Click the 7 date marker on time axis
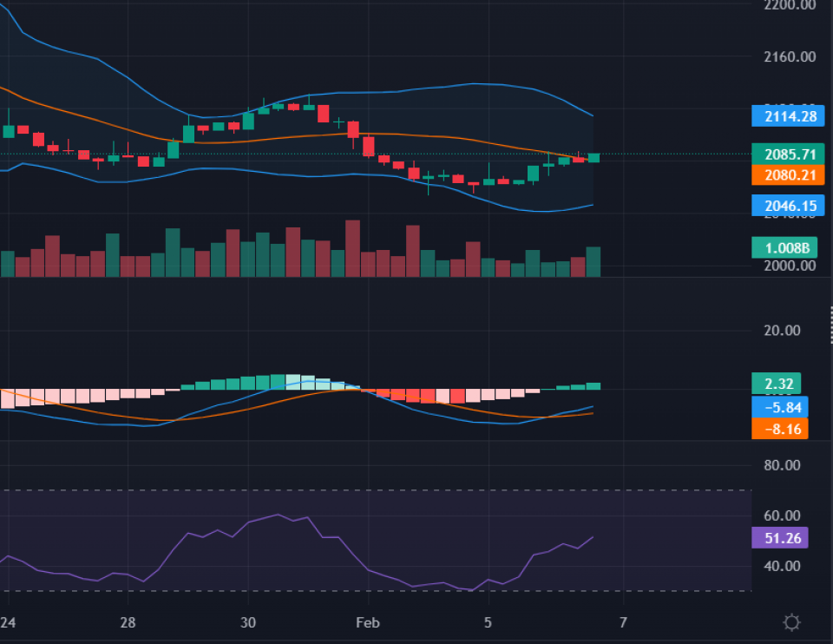The image size is (833, 644). (623, 622)
